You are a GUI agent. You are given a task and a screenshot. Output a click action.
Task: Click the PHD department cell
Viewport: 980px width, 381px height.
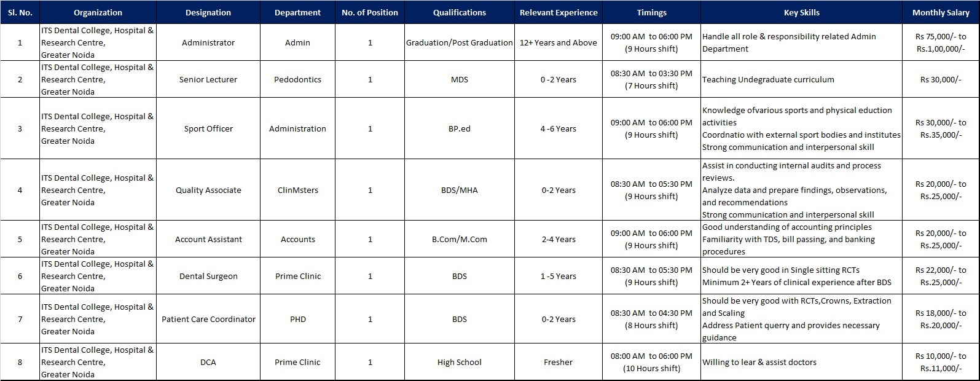pos(298,319)
